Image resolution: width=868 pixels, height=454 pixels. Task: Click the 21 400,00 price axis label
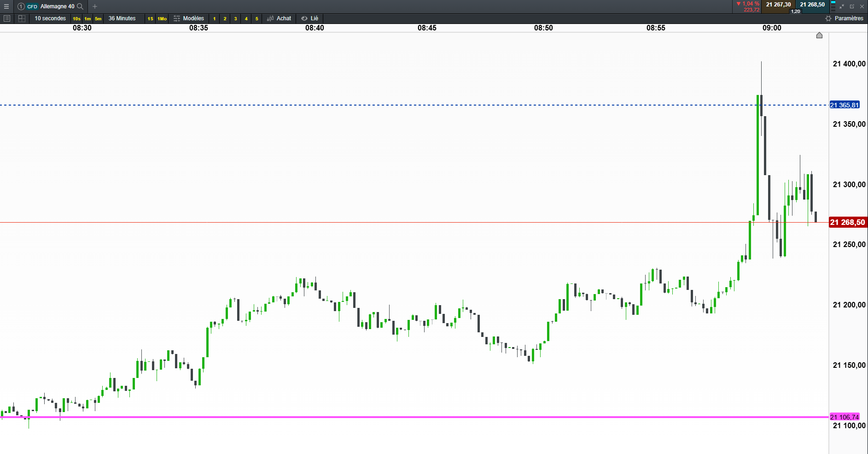pyautogui.click(x=849, y=64)
